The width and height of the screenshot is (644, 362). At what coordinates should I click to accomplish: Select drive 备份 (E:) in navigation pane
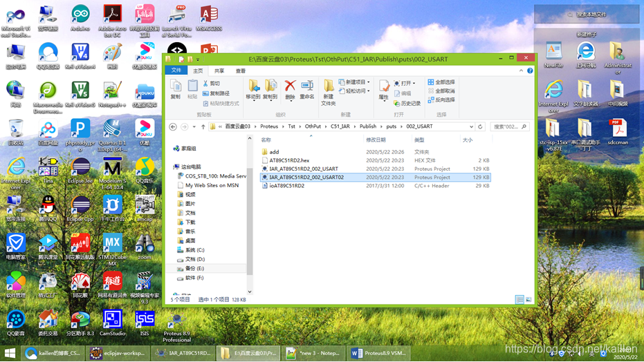tap(194, 269)
